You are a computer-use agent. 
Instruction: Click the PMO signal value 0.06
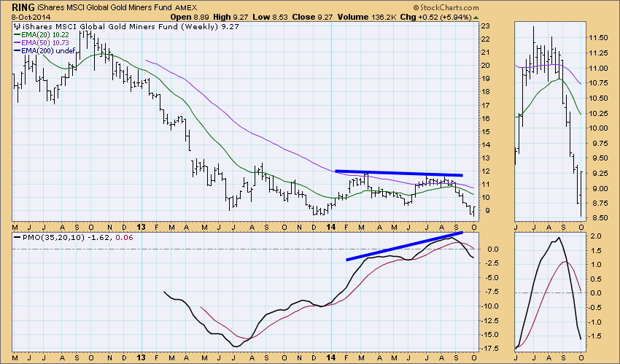click(x=125, y=238)
